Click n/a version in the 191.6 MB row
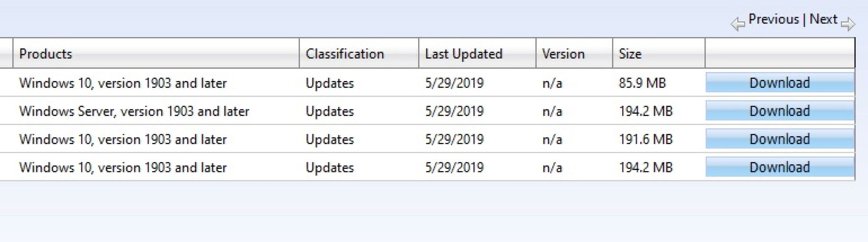Screen dimensions: 868x242 click(x=552, y=140)
